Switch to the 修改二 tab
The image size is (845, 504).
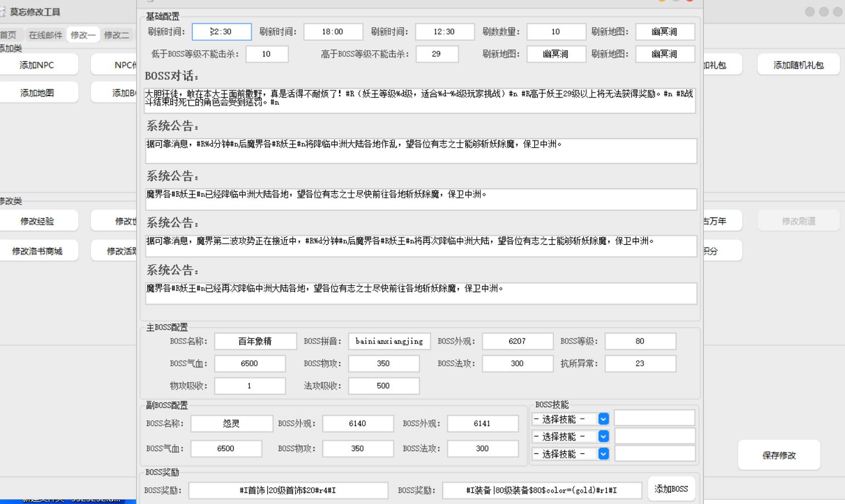[117, 34]
